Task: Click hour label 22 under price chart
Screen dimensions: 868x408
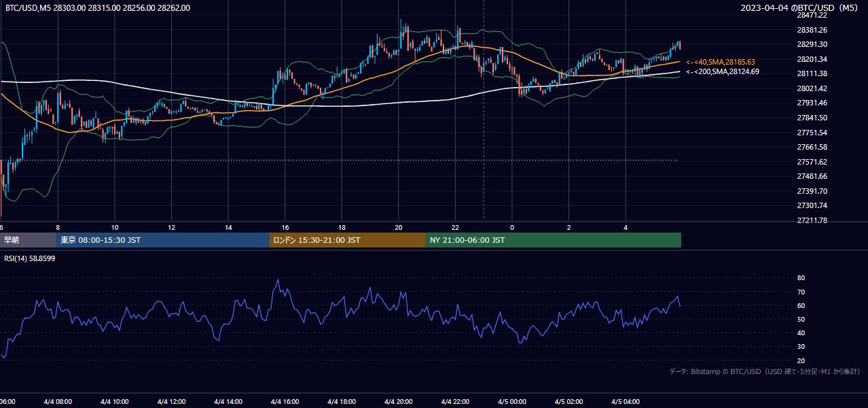Action: click(456, 227)
